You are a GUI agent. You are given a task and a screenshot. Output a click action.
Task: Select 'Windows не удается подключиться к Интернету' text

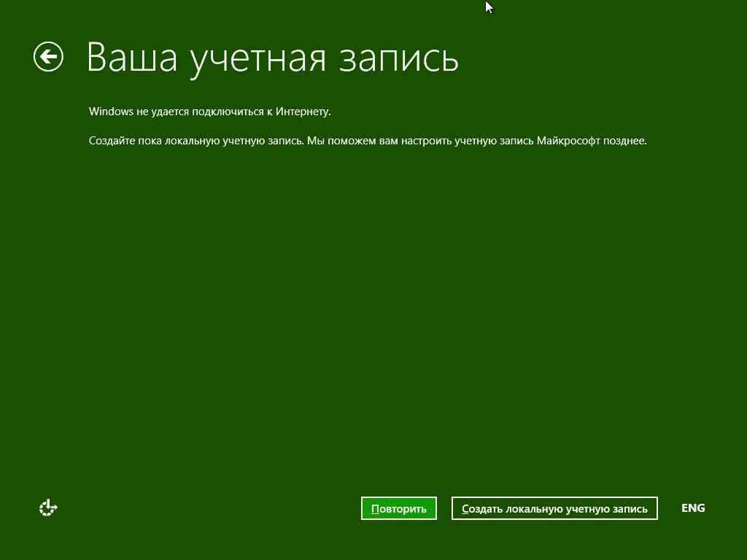209,112
